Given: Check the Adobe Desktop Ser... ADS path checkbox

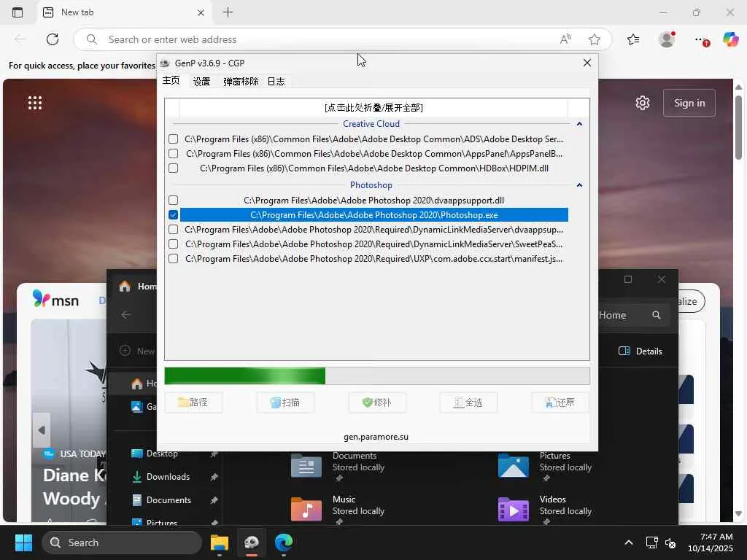Looking at the screenshot, I should coord(174,139).
